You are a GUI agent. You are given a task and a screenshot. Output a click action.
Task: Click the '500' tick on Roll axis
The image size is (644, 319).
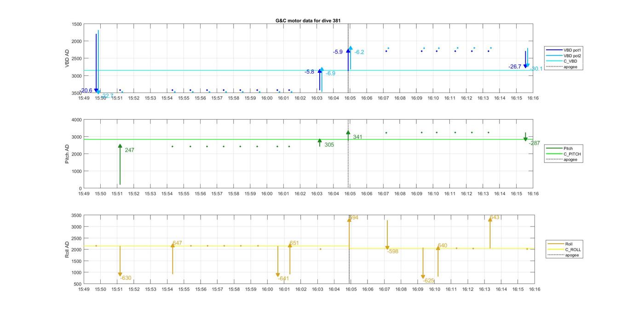78,284
